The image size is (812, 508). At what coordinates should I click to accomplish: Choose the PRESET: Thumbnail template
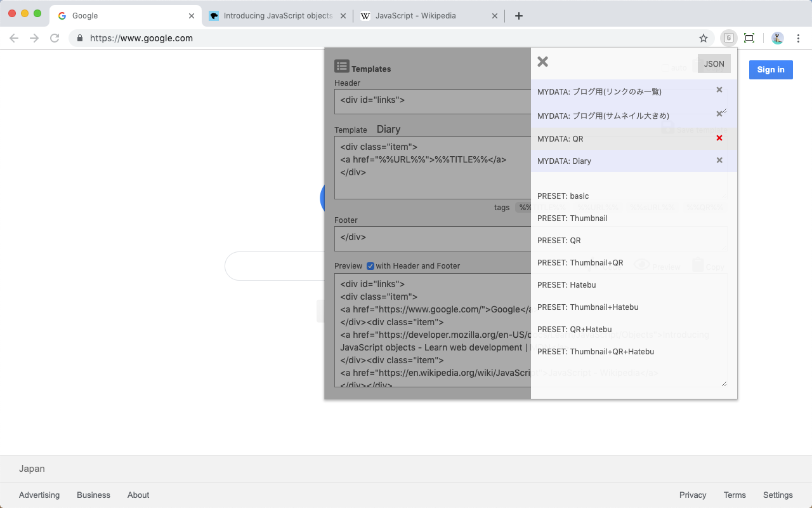tap(572, 218)
